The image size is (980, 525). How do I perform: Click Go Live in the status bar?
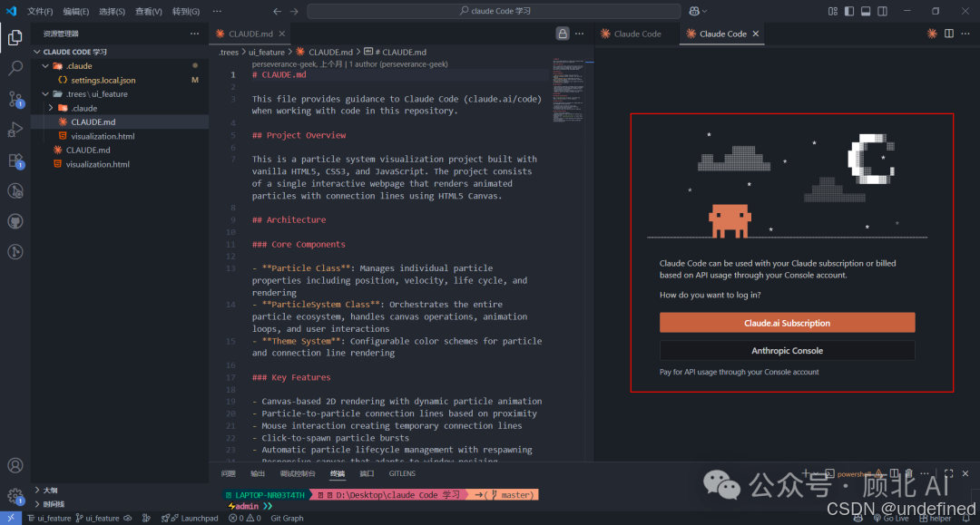coord(891,518)
